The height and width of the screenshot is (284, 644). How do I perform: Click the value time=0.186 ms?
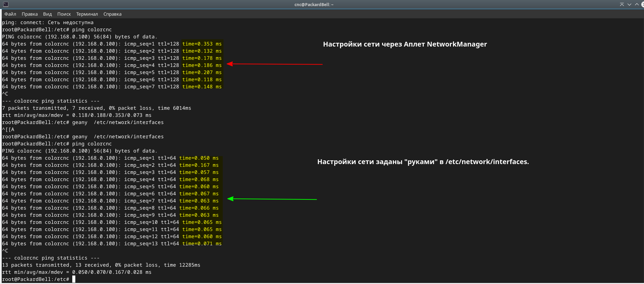(202, 65)
